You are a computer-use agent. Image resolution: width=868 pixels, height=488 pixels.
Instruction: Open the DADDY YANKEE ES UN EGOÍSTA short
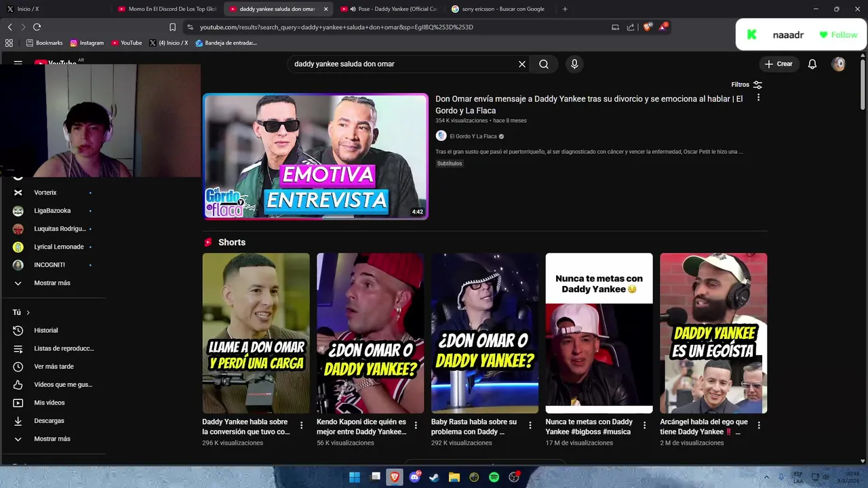pos(713,333)
